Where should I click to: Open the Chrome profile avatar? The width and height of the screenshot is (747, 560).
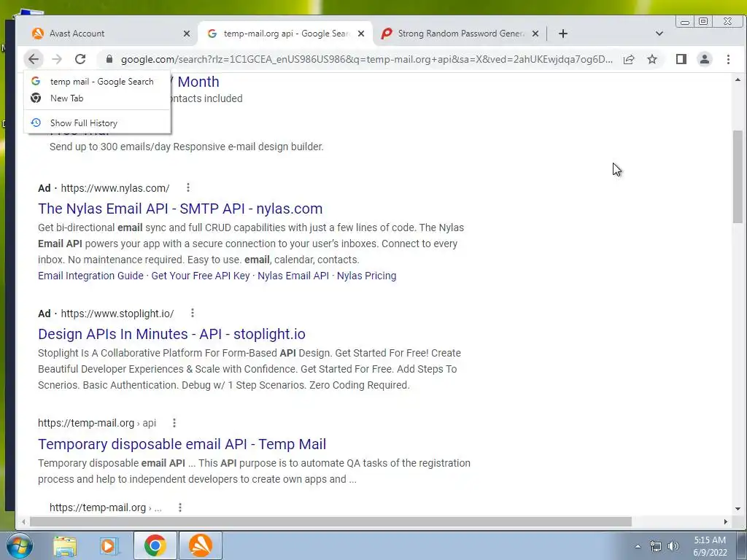pyautogui.click(x=705, y=59)
